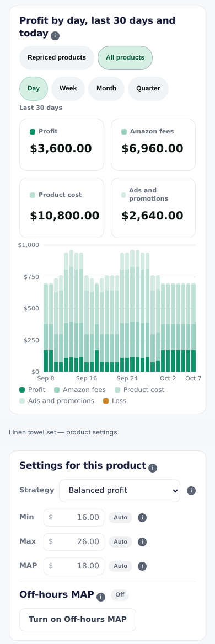Switch chart to Quarter view

pyautogui.click(x=148, y=88)
